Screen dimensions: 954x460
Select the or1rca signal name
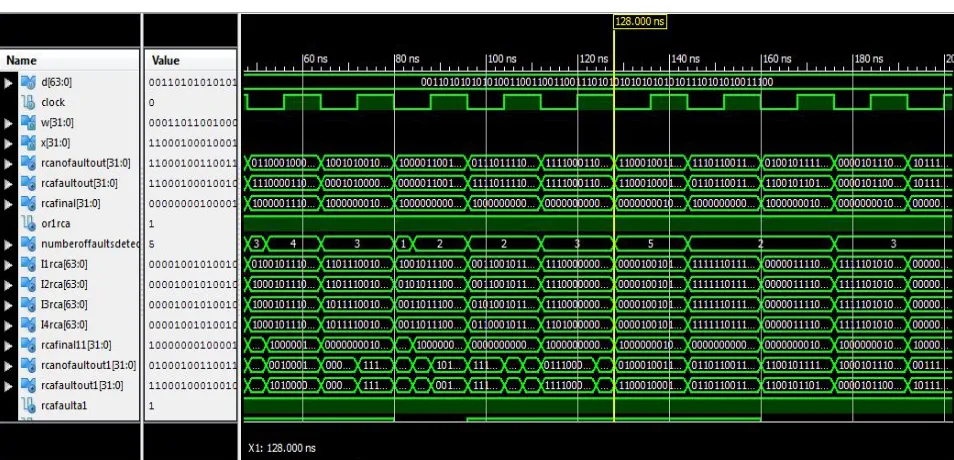click(55, 223)
